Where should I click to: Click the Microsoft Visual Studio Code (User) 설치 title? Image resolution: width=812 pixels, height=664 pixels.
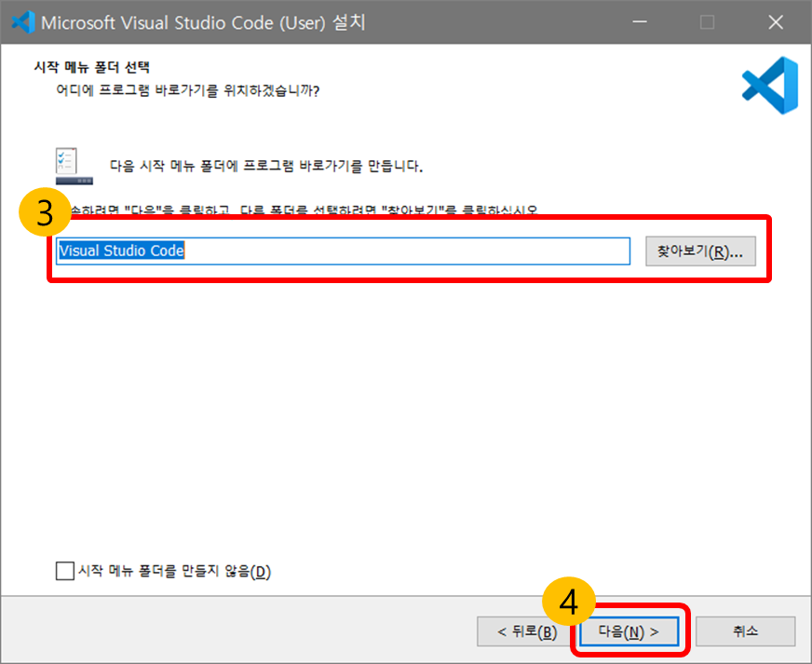[x=203, y=22]
